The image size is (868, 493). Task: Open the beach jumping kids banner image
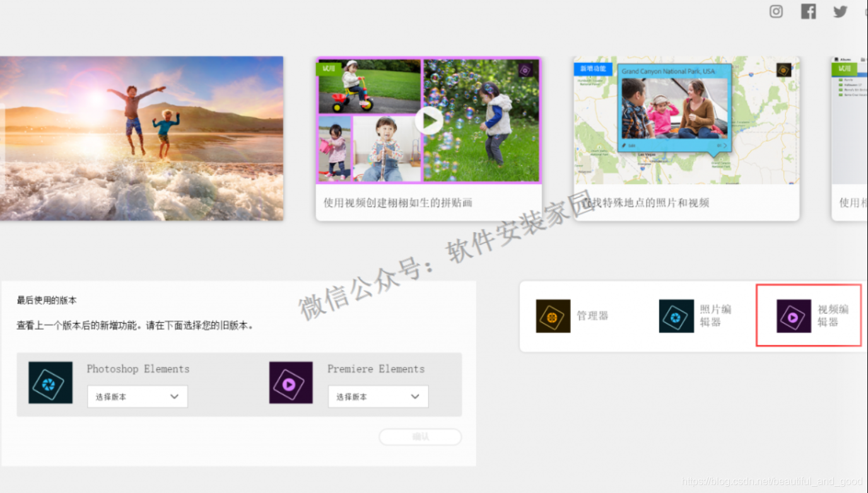(x=141, y=138)
